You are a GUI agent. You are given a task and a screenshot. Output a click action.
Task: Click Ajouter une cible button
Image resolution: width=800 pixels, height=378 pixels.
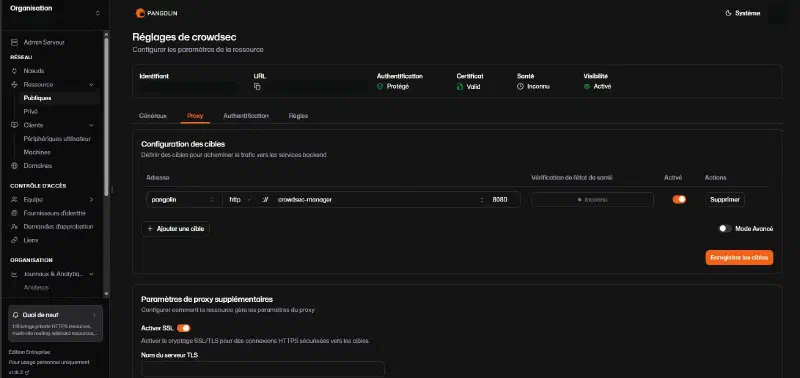tap(176, 229)
